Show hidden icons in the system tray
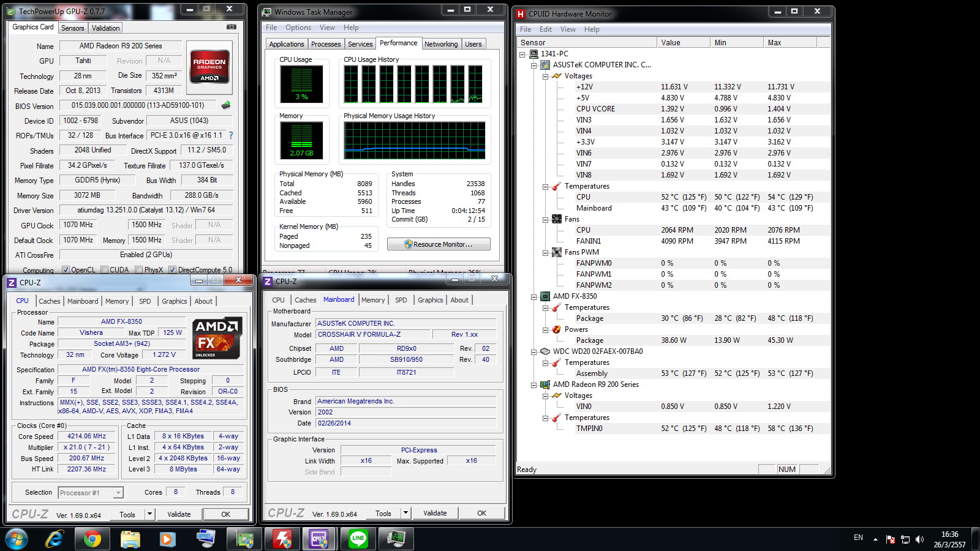 coord(875,539)
